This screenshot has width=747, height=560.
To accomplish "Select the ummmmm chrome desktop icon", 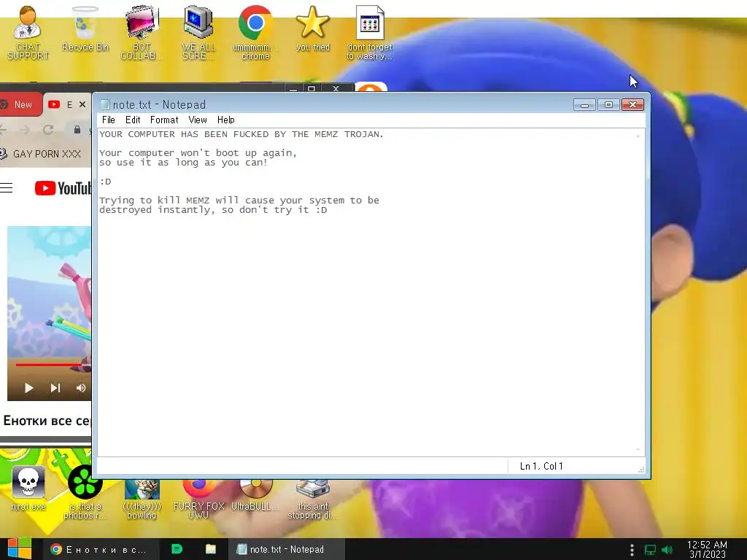I will 255,32.
